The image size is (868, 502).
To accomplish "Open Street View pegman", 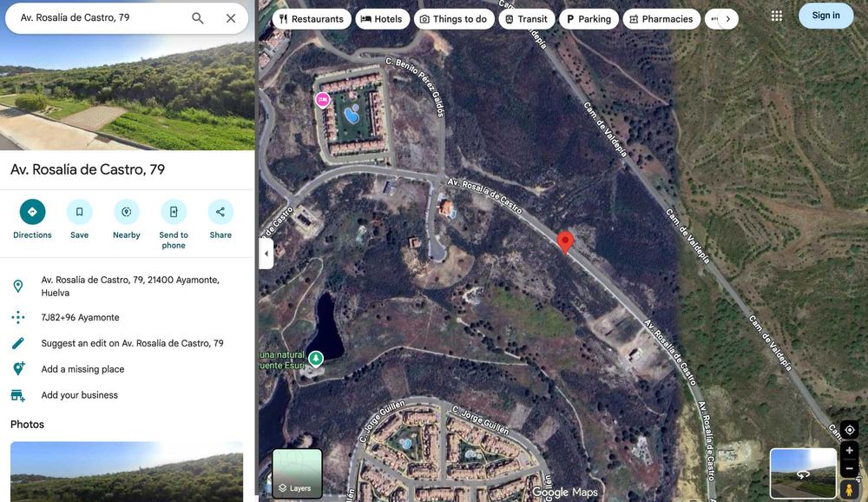I will pos(849,489).
